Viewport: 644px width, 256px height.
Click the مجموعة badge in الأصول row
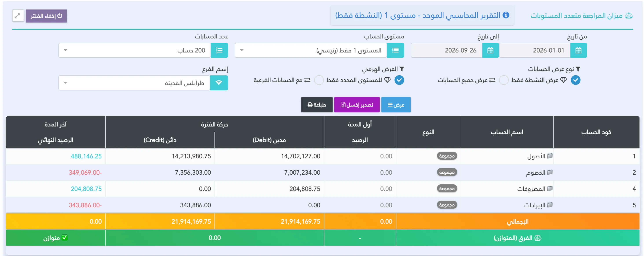coord(447,156)
